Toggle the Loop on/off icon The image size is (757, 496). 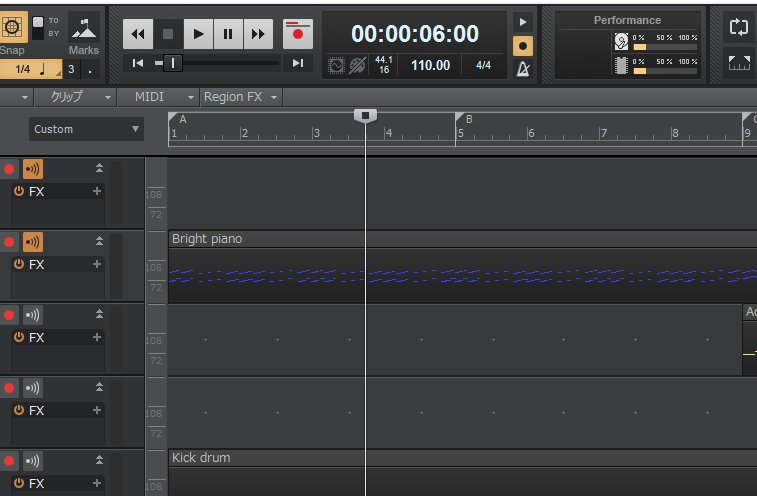click(739, 27)
